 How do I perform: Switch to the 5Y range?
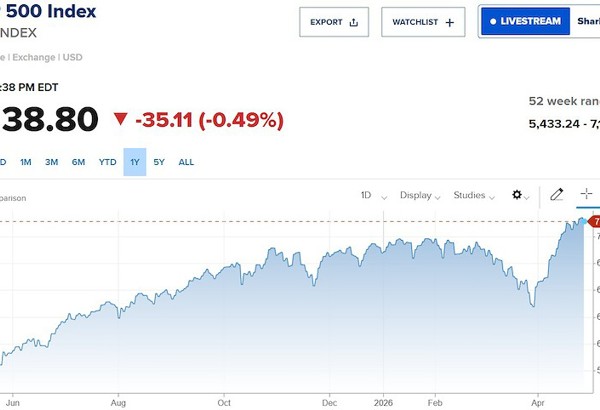tap(159, 162)
